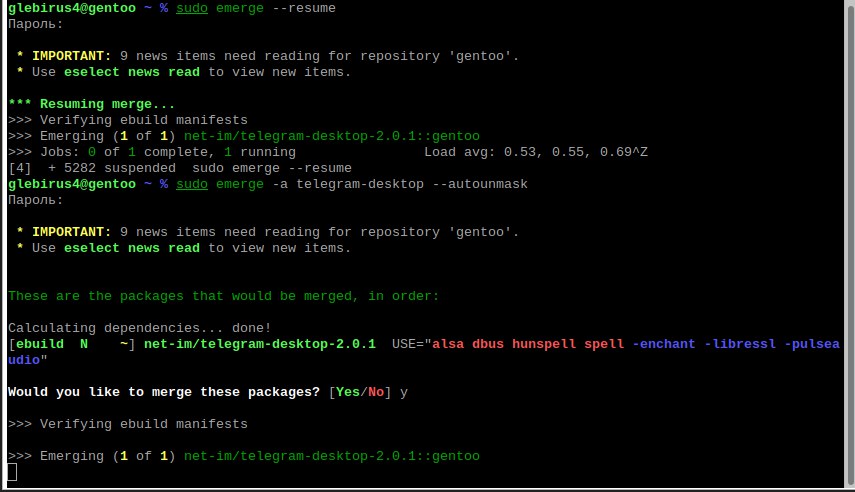Click the typed 'y' answer after the prompt
Image resolution: width=855 pixels, height=492 pixels.
tap(404, 392)
